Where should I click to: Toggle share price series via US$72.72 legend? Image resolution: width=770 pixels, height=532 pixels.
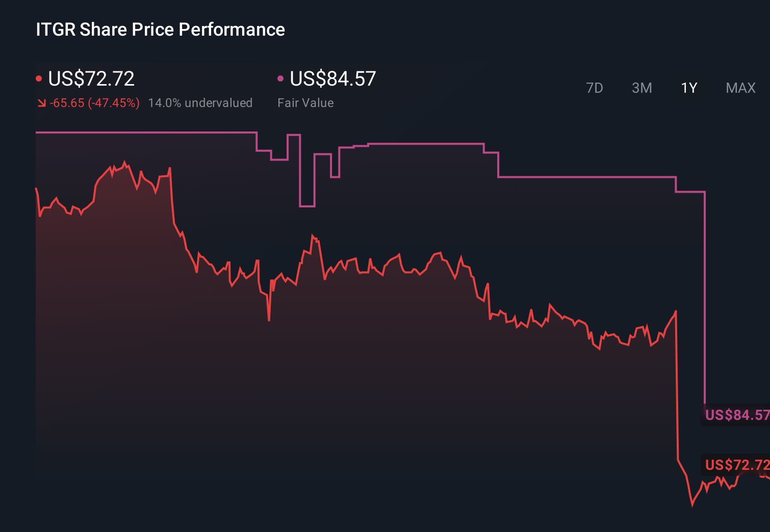91,78
